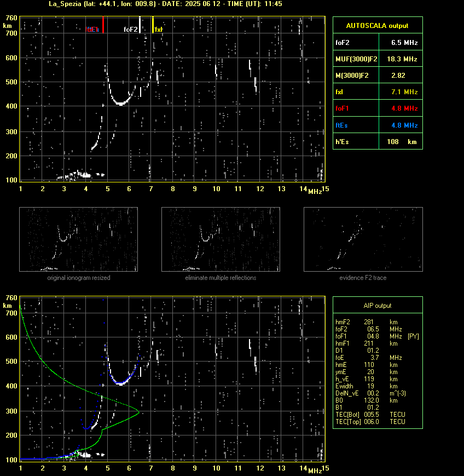
Task: Click the yellow fxI frequency marker
Action: 153,25
